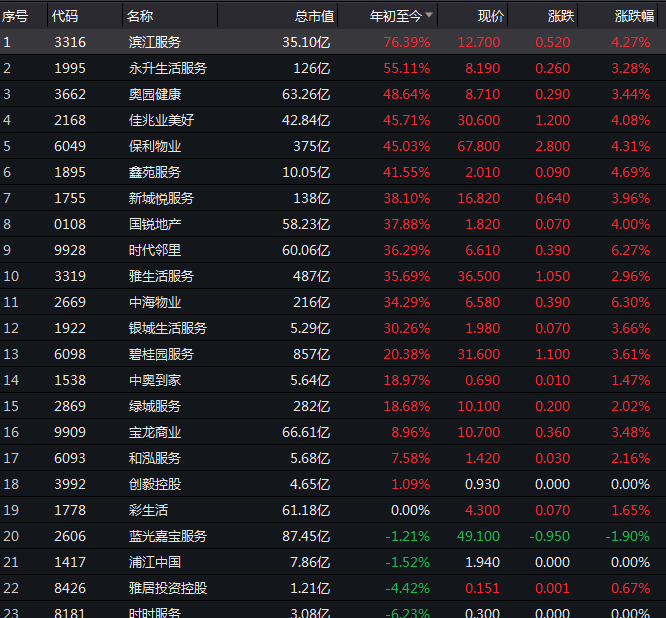Click change percent 4.69%
This screenshot has width=666, height=618.
[x=631, y=172]
